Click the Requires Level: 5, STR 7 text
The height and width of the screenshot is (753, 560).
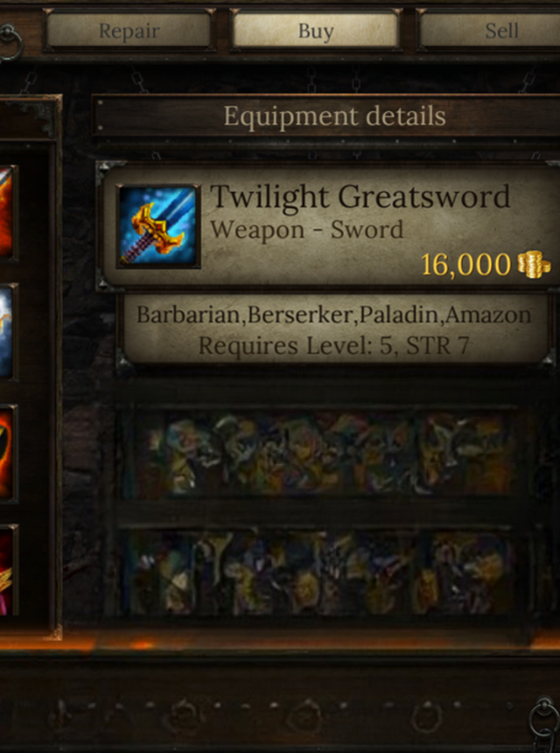pos(334,345)
